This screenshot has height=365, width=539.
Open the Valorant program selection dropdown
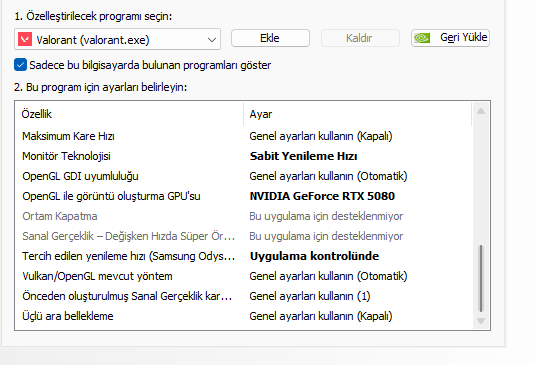point(117,39)
